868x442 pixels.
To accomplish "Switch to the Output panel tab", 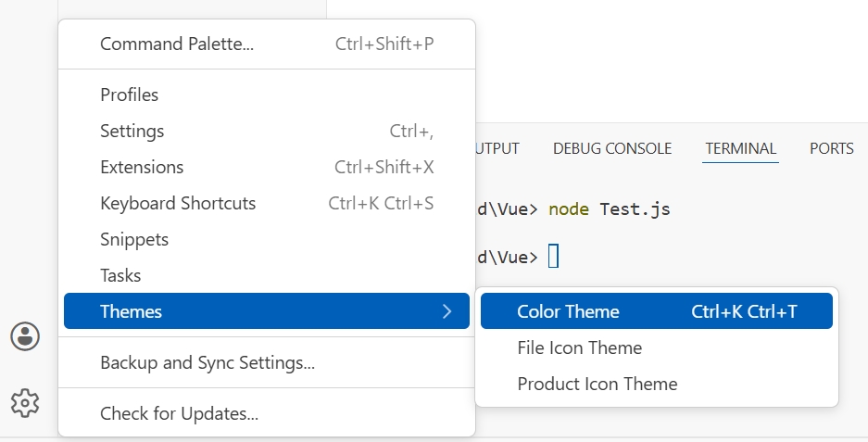I will click(497, 148).
